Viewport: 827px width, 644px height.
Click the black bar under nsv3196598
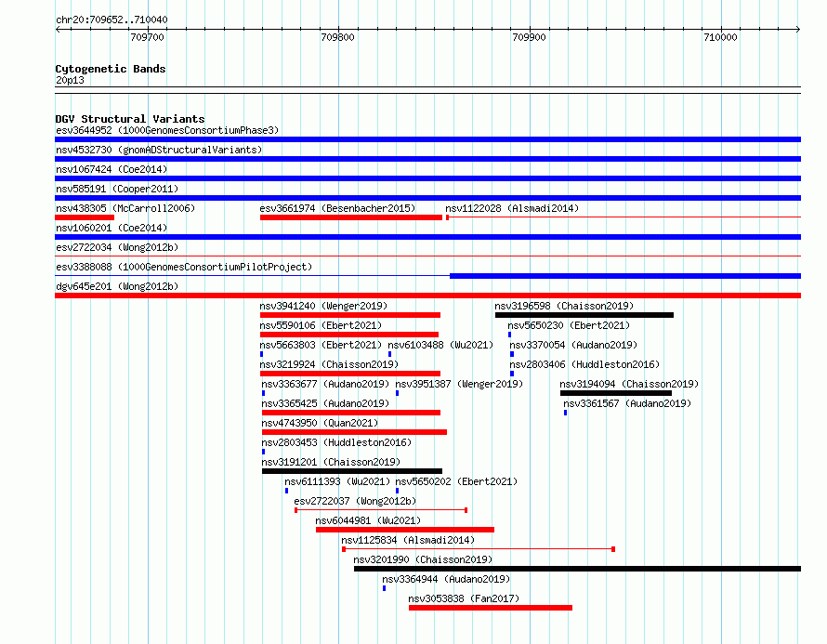584,315
